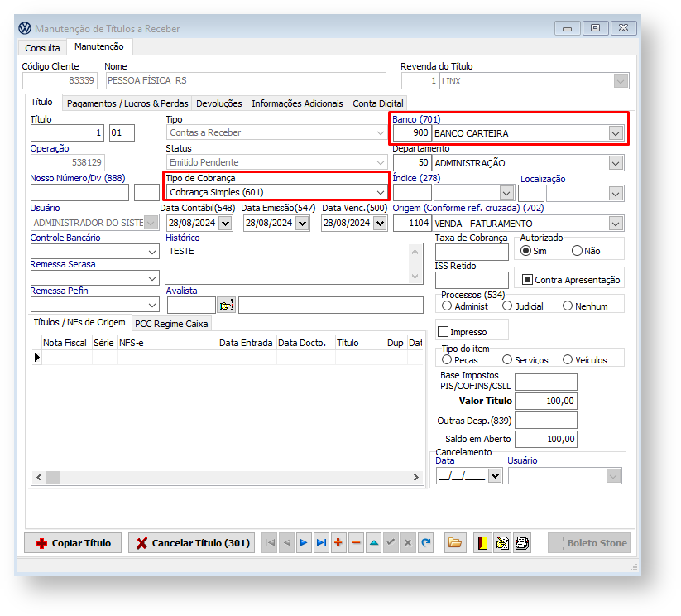Click the printer icon
Image resolution: width=681 pixels, height=616 pixels.
pos(522,543)
